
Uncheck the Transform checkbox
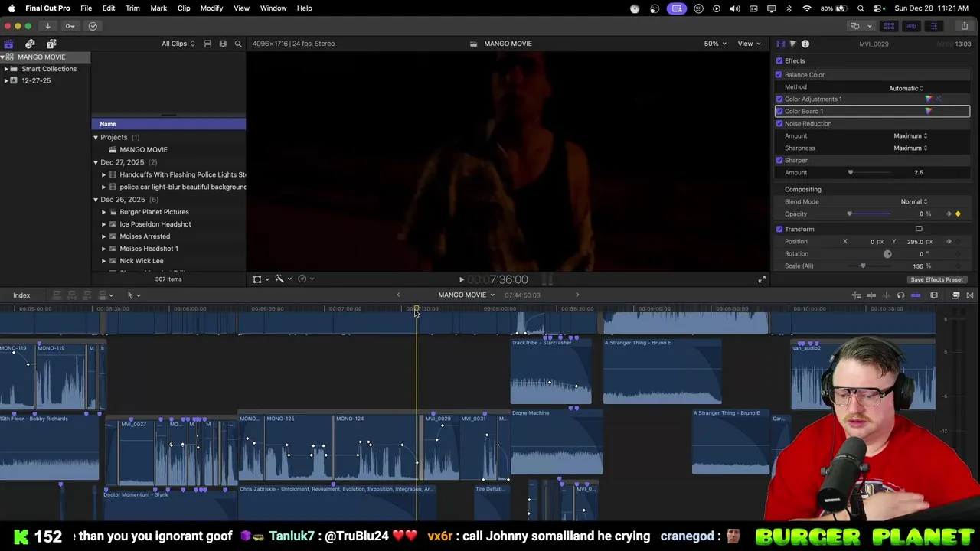tap(779, 229)
